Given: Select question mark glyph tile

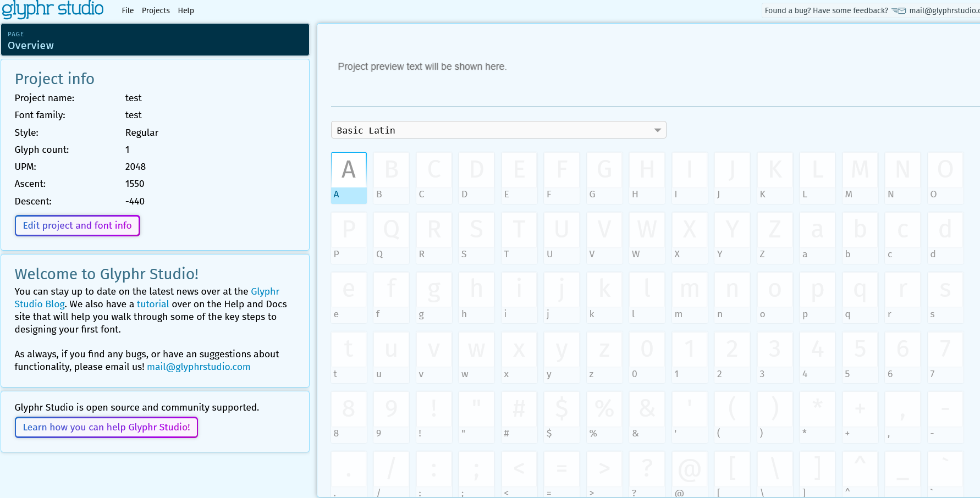Looking at the screenshot, I should [x=647, y=474].
